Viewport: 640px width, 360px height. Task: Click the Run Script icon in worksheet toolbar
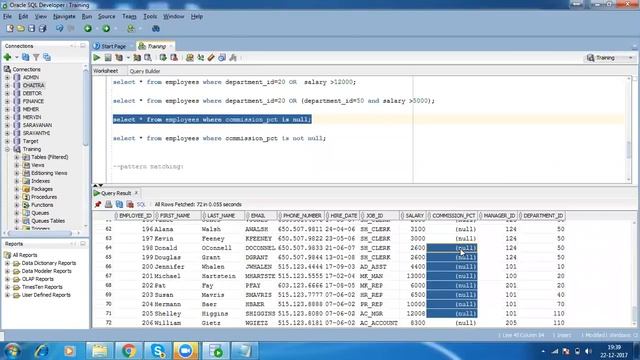(x=108, y=58)
